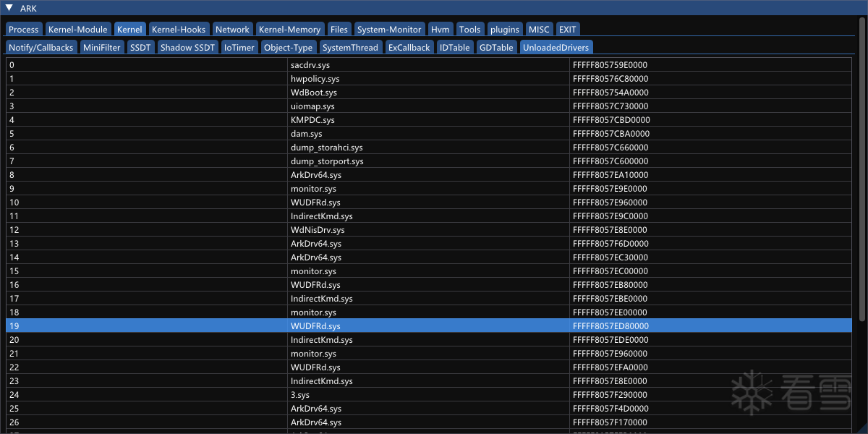This screenshot has width=868, height=434.
Task: Select index 24 in first column
Action: (x=14, y=395)
